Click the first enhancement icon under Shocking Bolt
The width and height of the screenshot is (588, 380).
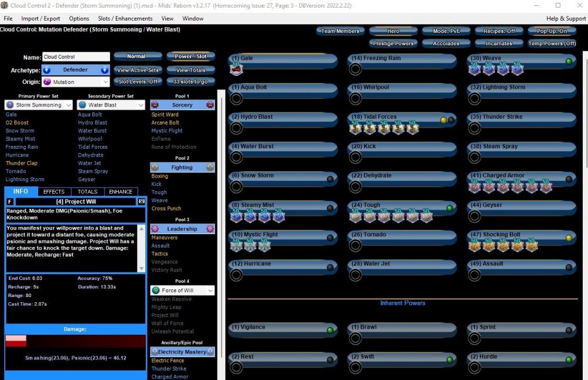pos(475,246)
